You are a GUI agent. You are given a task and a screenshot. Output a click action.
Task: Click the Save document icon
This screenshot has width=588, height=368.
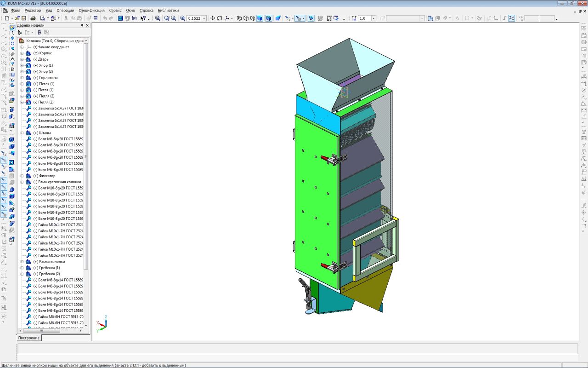pos(23,18)
